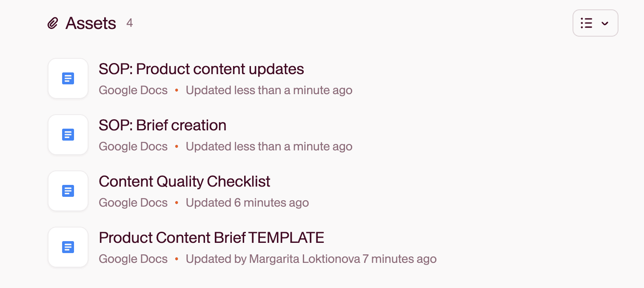Click the Google Docs label under SOP: Brief creation

133,147
